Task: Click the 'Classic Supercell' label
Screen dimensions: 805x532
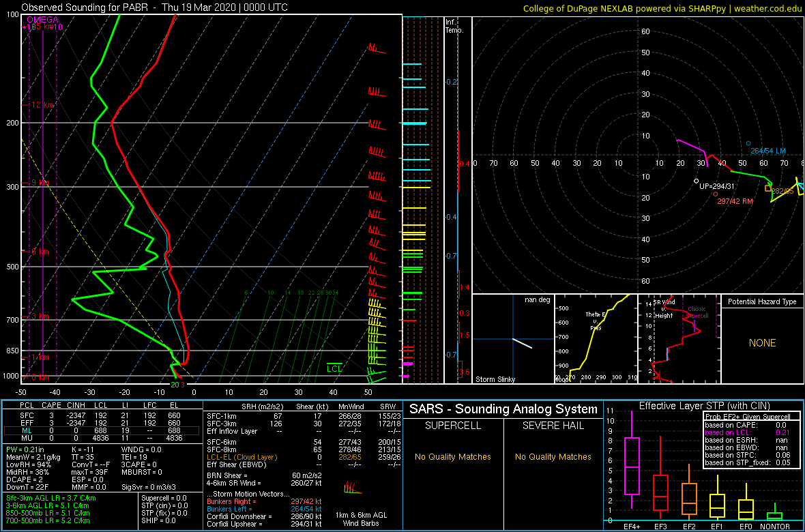Action: (698, 313)
